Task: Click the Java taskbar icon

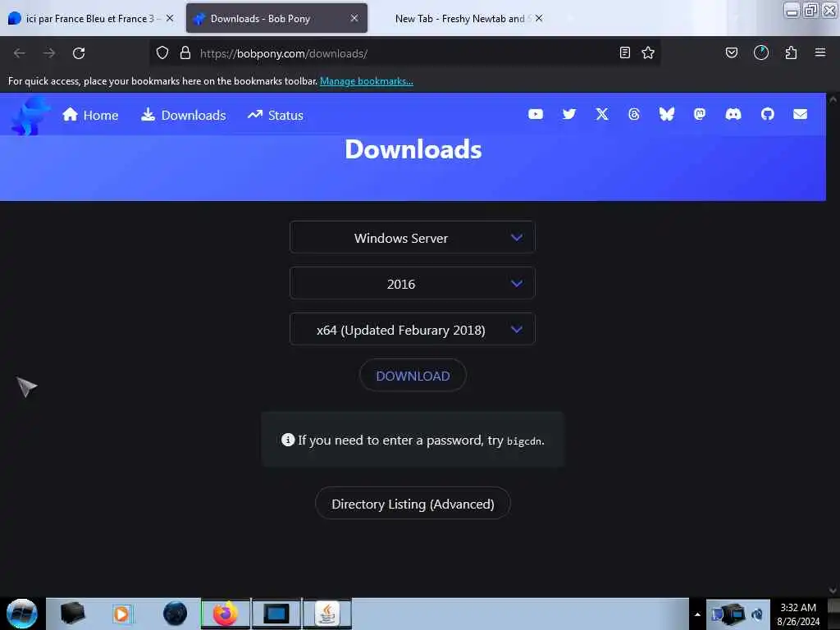Action: 326,614
